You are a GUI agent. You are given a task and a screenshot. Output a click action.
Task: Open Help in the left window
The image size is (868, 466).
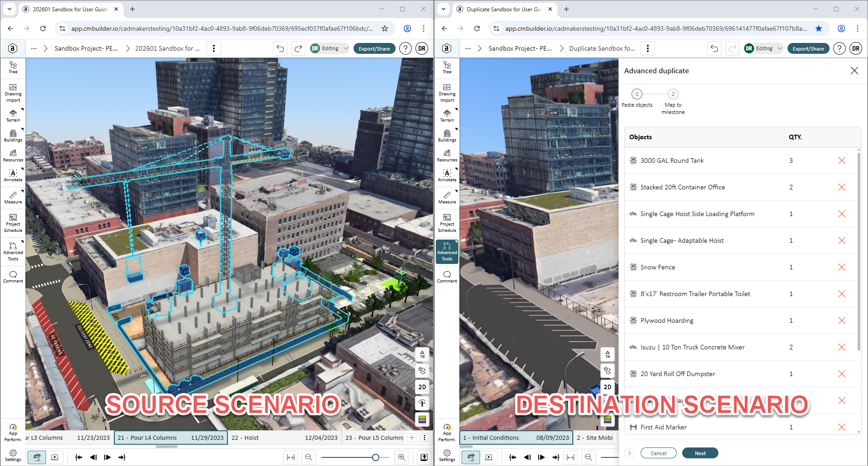(x=406, y=48)
